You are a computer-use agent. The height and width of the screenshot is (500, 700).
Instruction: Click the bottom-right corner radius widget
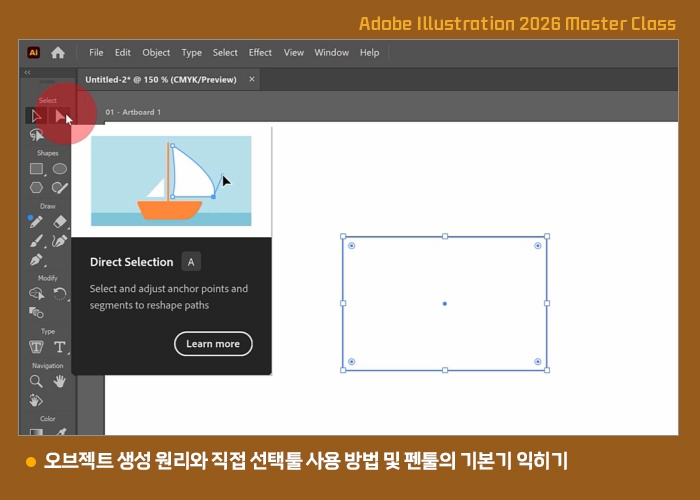pos(538,362)
